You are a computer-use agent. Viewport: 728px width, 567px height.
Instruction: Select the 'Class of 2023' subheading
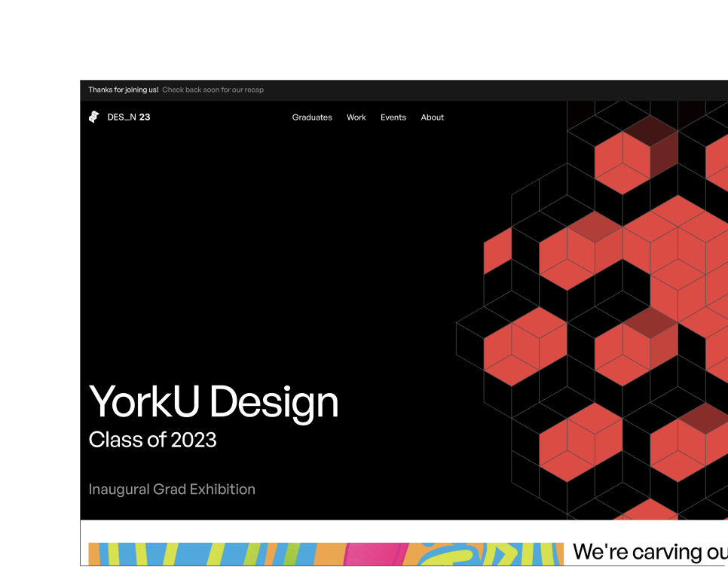(x=153, y=440)
